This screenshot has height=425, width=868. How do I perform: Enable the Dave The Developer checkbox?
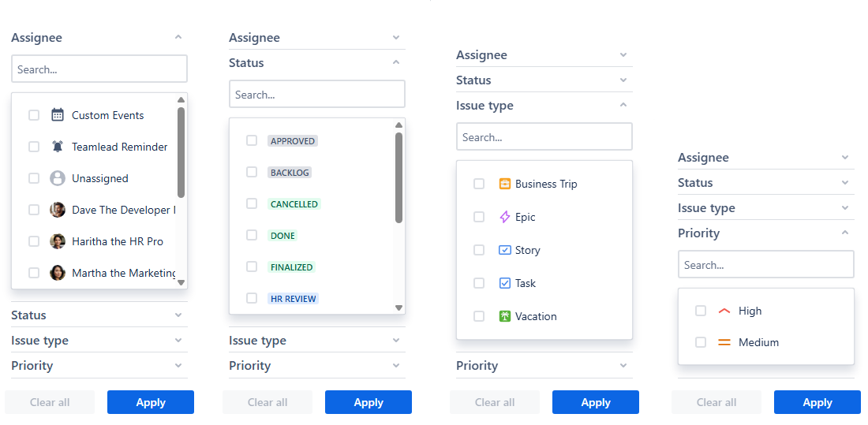pyautogui.click(x=34, y=210)
